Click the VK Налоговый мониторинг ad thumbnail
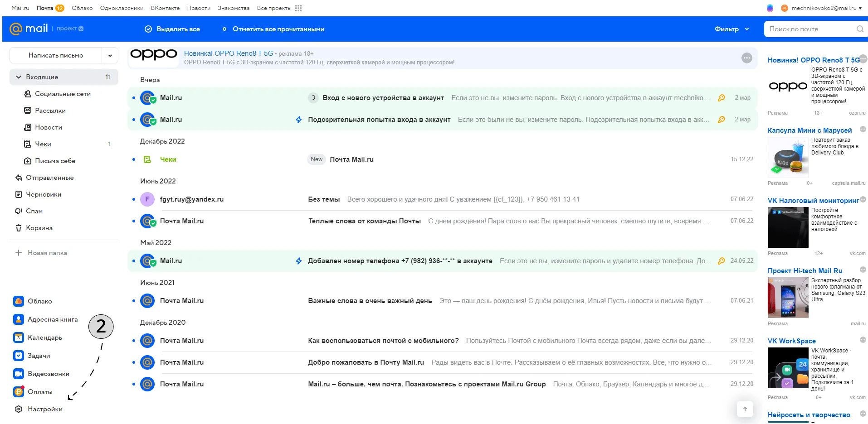 pos(788,227)
